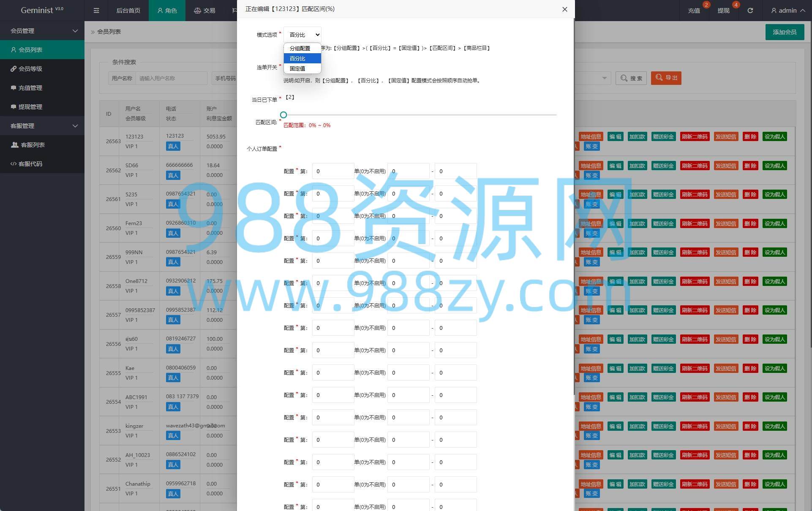Go to 后台首页 tab

coord(128,11)
